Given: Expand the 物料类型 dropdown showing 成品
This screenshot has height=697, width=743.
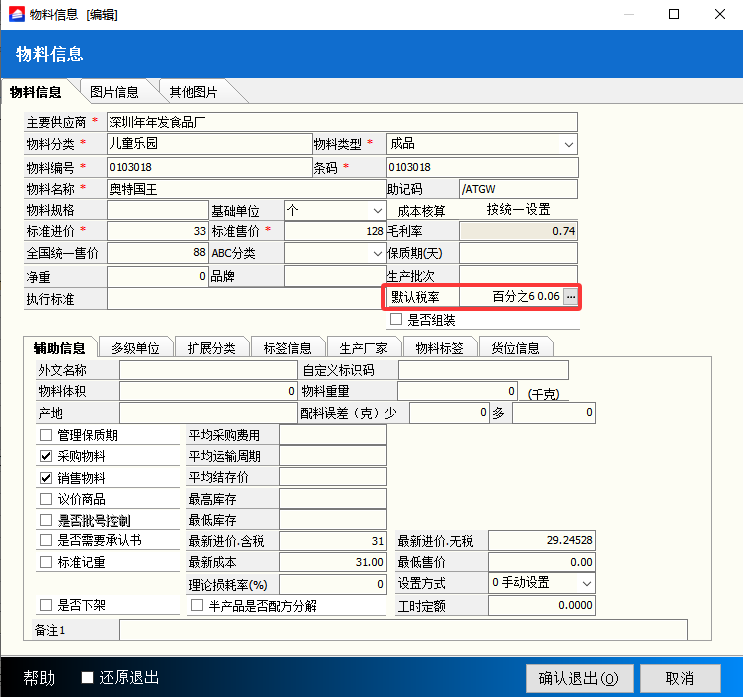Looking at the screenshot, I should click(x=569, y=145).
